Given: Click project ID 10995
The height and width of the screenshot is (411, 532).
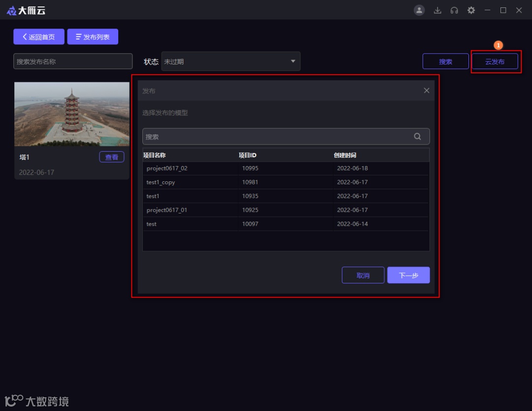Looking at the screenshot, I should pos(250,169).
